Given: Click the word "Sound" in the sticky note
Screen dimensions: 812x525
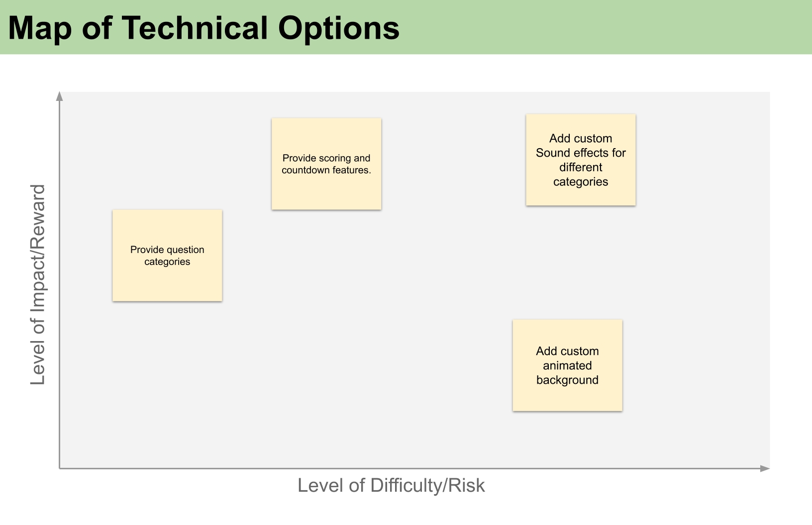Looking at the screenshot, I should (552, 153).
